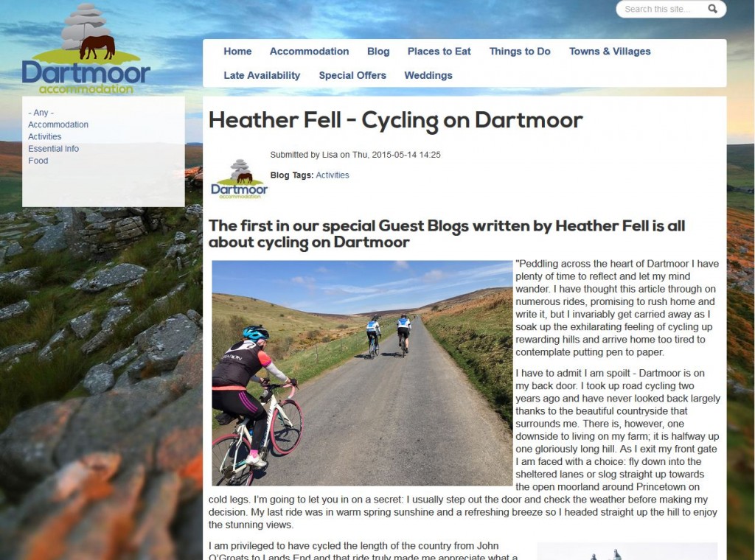Filter blog by Accommodation in sidebar

coord(58,125)
